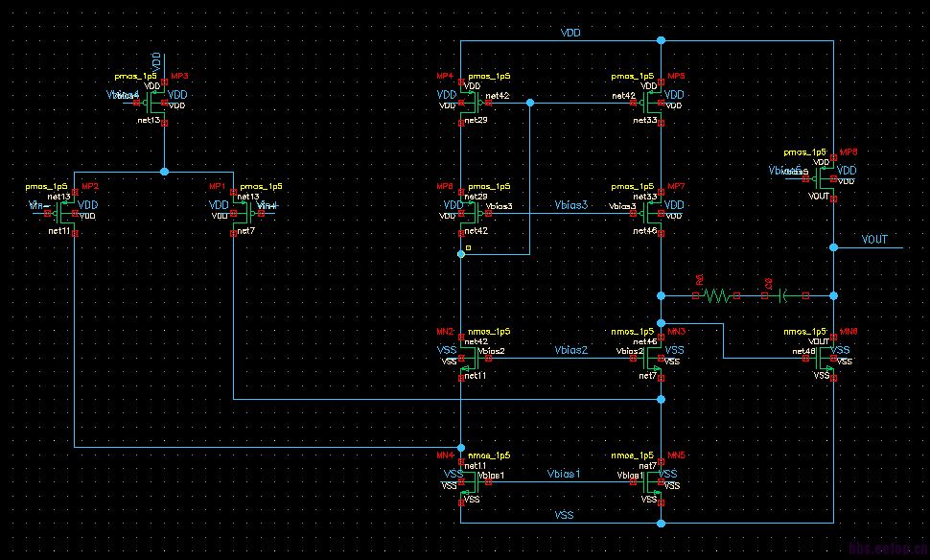
Task: Click the net11 label at MP2 drain
Action: 59,231
